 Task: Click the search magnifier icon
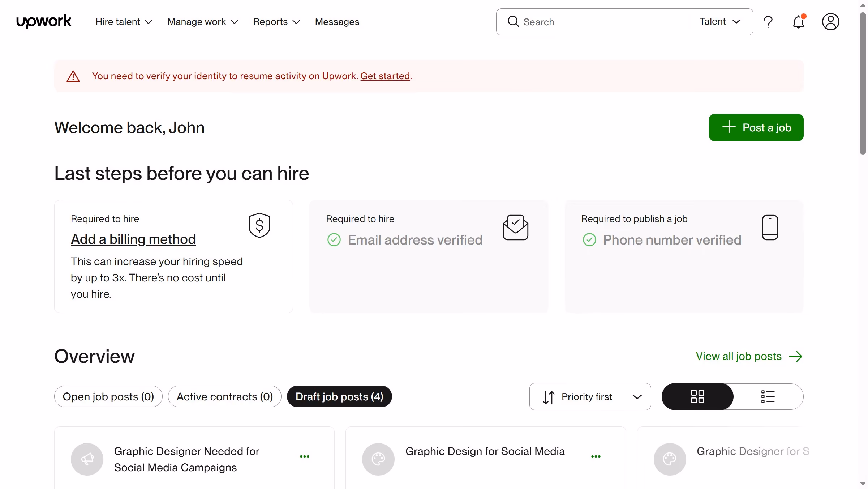(513, 22)
